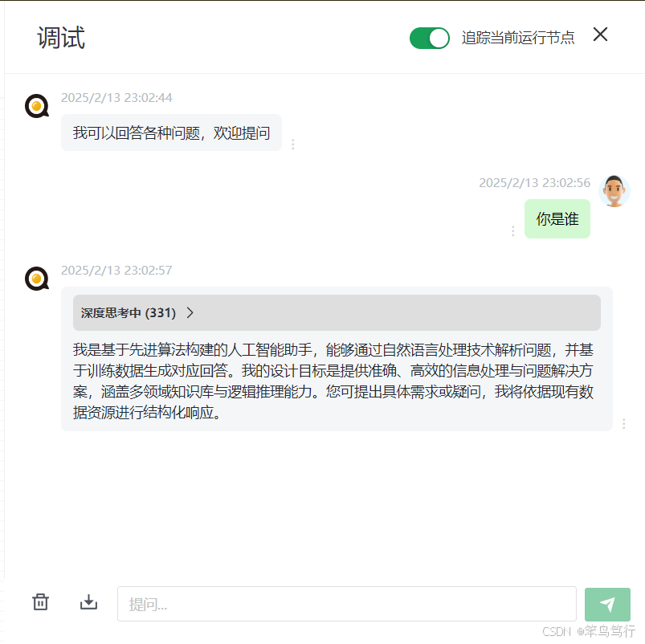Click the AI answer text paragraph

point(333,381)
